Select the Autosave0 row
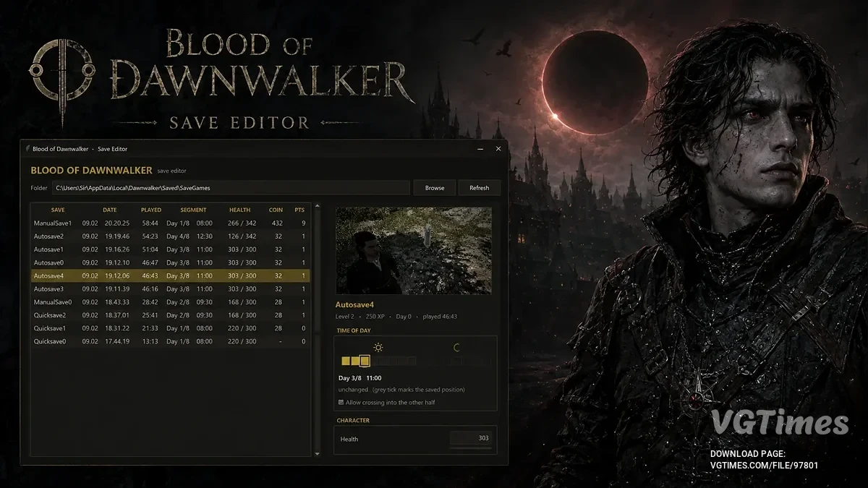Image resolution: width=868 pixels, height=488 pixels. (x=170, y=262)
